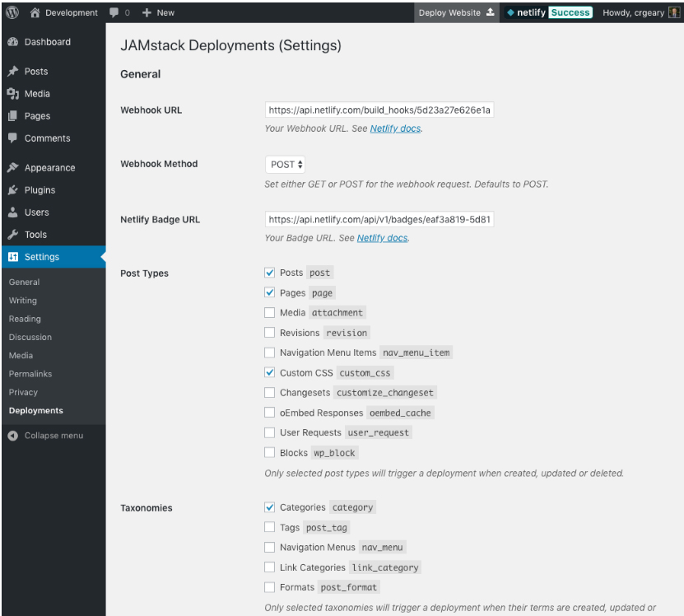Expand the Appearance menu in sidebar
The width and height of the screenshot is (684, 616).
click(49, 168)
